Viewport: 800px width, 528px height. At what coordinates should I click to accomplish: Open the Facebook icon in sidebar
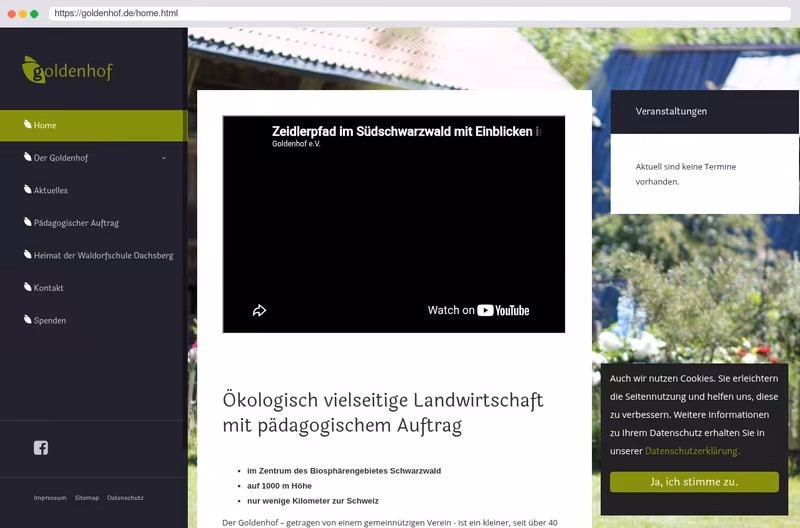[x=41, y=448]
